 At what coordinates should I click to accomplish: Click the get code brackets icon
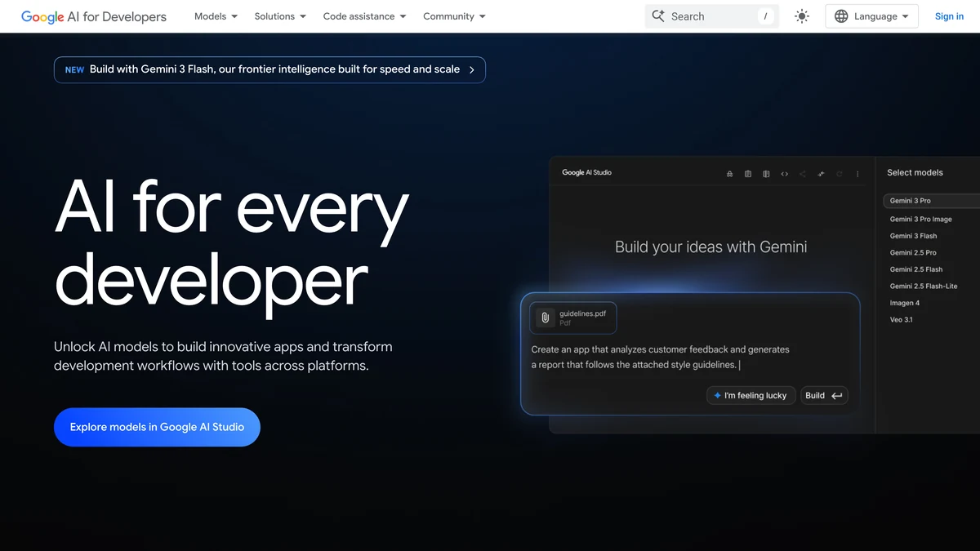pos(785,174)
